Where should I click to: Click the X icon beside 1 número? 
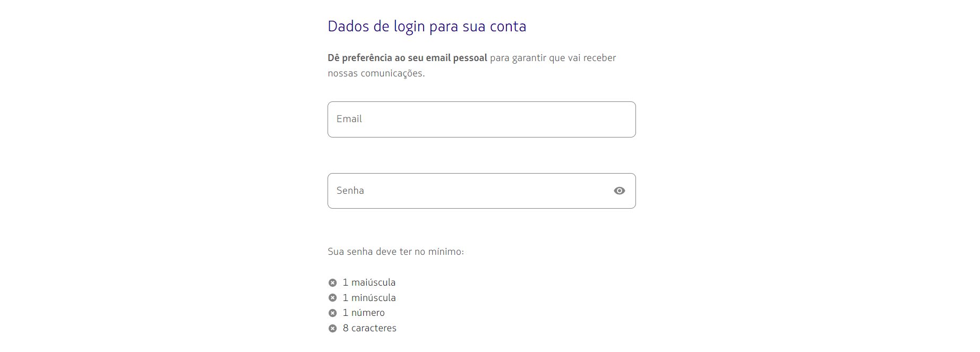[332, 313]
